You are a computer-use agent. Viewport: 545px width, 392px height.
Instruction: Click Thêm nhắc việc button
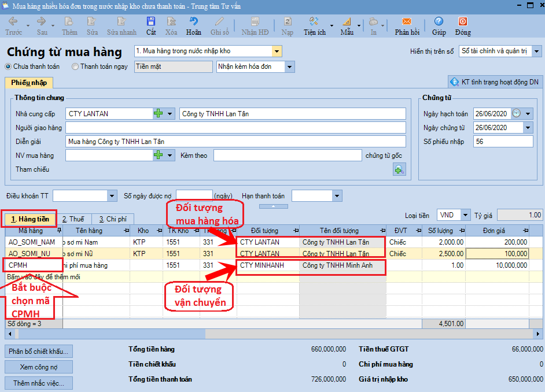tap(39, 383)
